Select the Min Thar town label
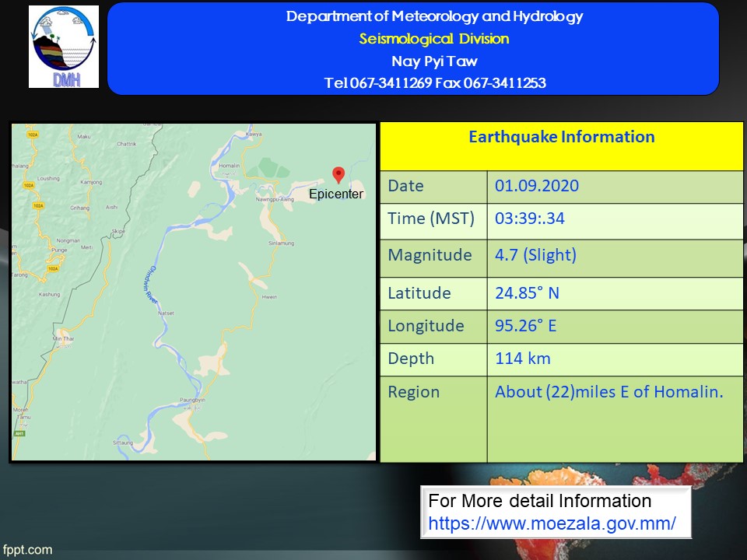Viewport: 747px width, 560px height. [x=62, y=340]
